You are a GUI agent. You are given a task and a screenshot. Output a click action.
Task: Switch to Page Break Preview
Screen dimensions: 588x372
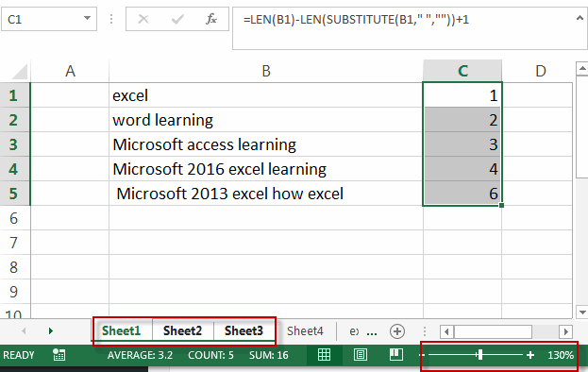click(x=396, y=354)
